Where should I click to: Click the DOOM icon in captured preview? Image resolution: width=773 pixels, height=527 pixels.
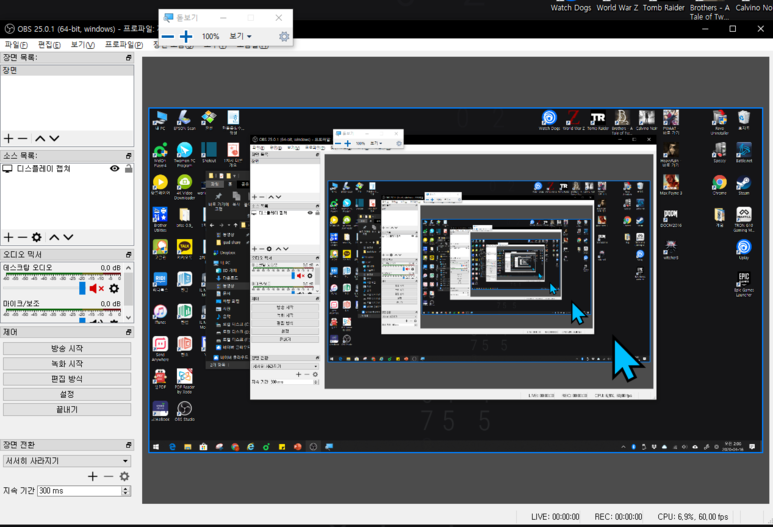point(671,217)
